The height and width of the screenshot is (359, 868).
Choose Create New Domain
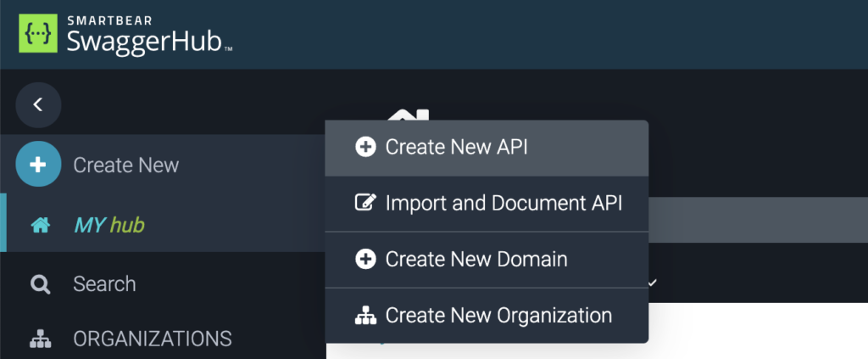[x=487, y=260]
